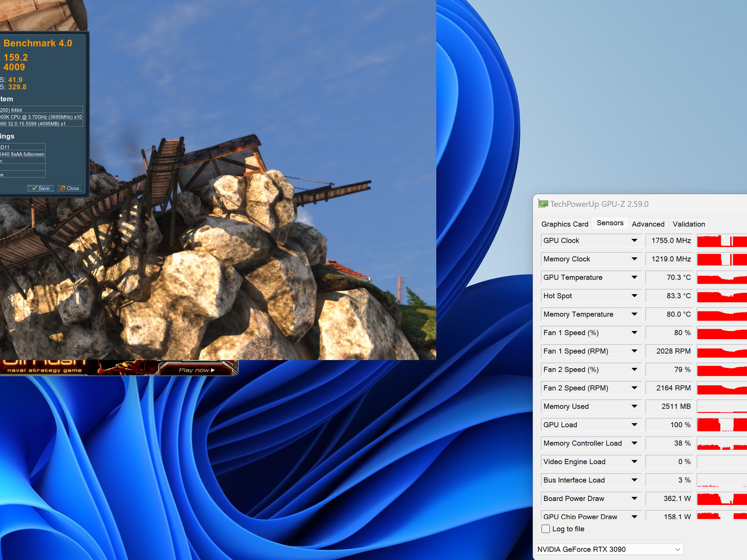
Task: Switch to the Sensors tab
Action: (x=610, y=223)
